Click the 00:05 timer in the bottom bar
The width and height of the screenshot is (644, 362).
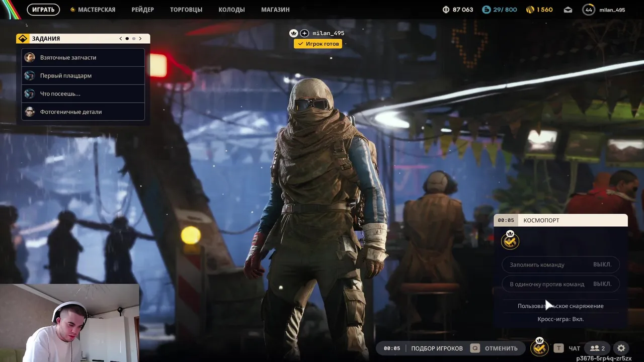(392, 348)
